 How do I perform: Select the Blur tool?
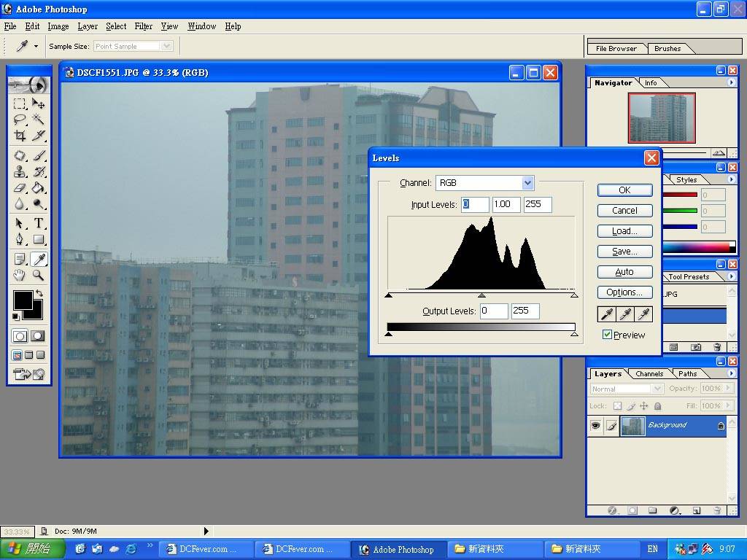[20, 203]
